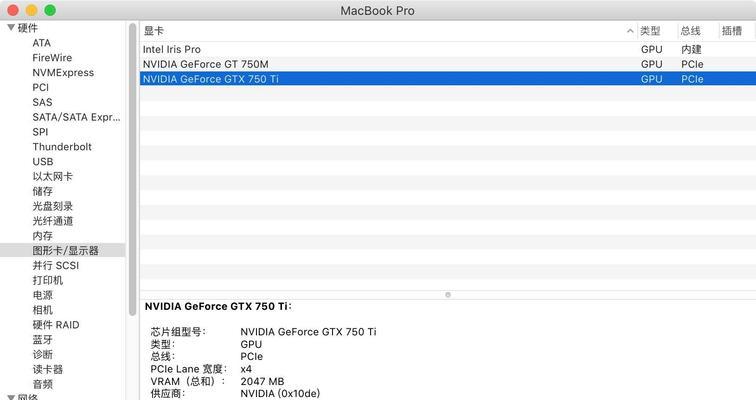The height and width of the screenshot is (400, 756).
Task: Select 音频 audio entry
Action: tap(42, 384)
